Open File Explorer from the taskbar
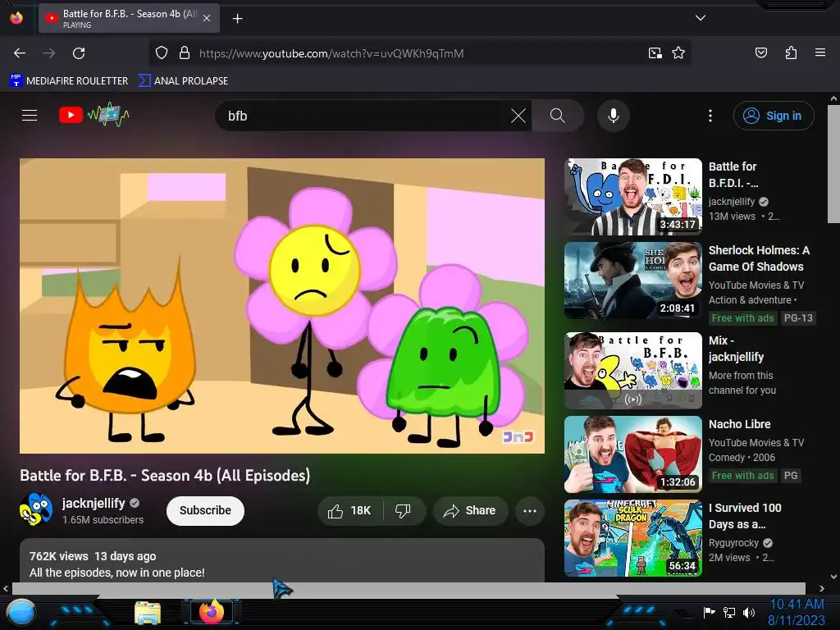840x630 pixels. click(148, 613)
